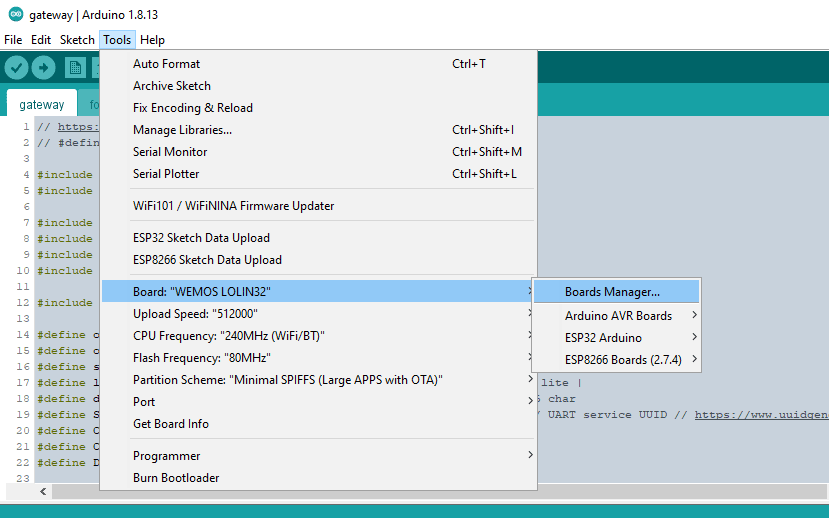Expand the Upload Speed: "512000" submenu
Viewport: 829px width, 518px height.
click(x=319, y=314)
